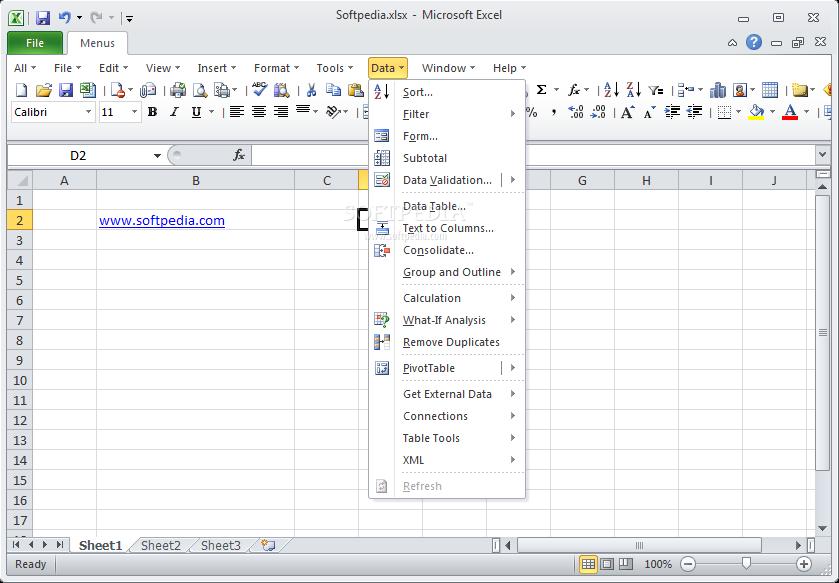Click Decrease Decimal icon

coord(598,112)
